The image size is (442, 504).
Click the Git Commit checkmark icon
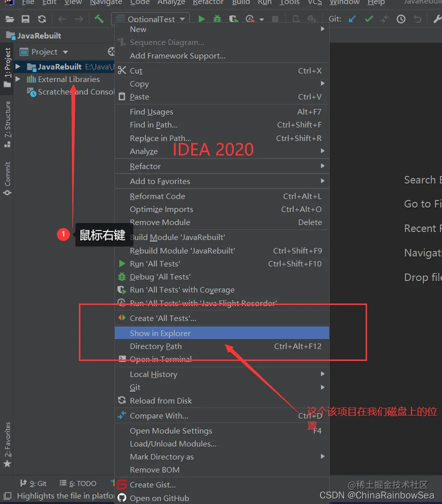(x=369, y=19)
